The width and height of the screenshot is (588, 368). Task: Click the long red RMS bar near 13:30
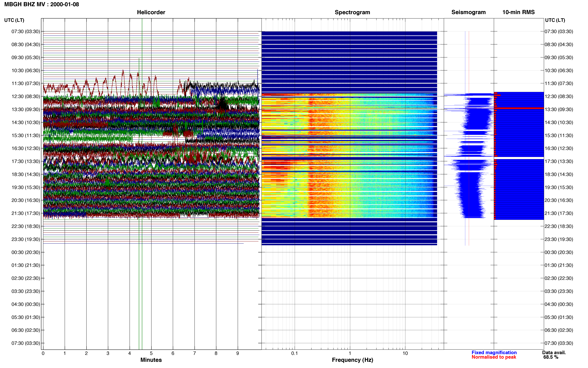519,108
